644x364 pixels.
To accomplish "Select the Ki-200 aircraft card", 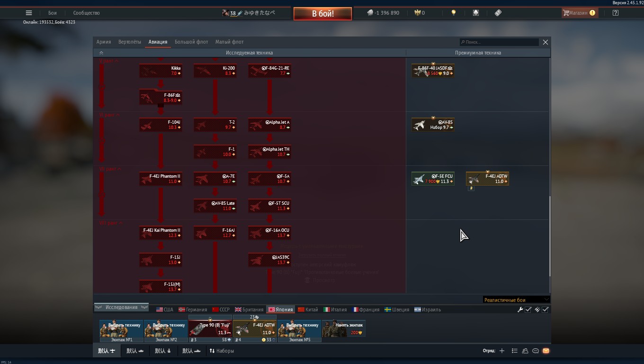I will pos(215,71).
